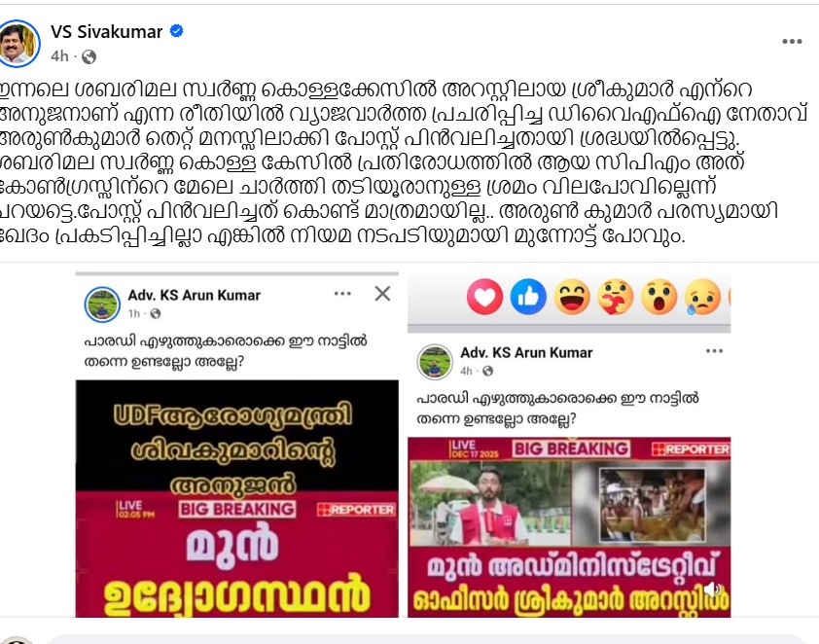The image size is (819, 644).
Task: Open the three-dot post options menu
Action: pyautogui.click(x=792, y=42)
